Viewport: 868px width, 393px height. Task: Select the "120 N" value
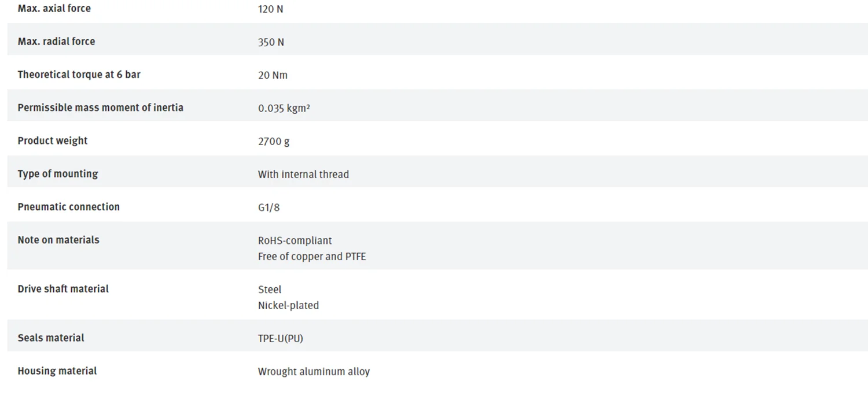(x=270, y=9)
